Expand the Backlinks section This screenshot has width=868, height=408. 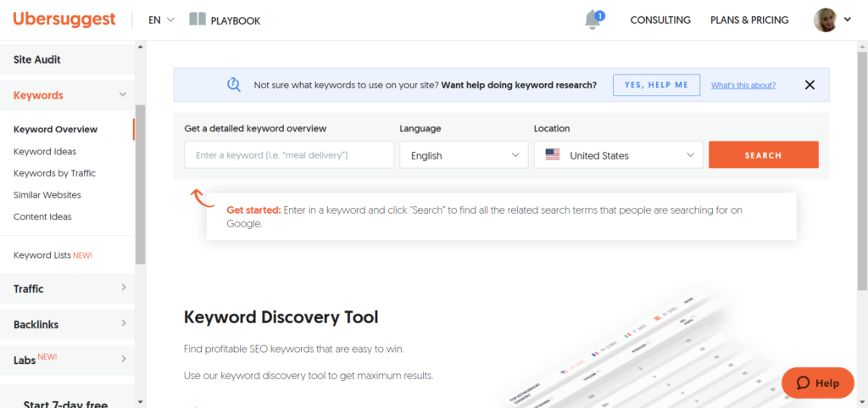68,324
